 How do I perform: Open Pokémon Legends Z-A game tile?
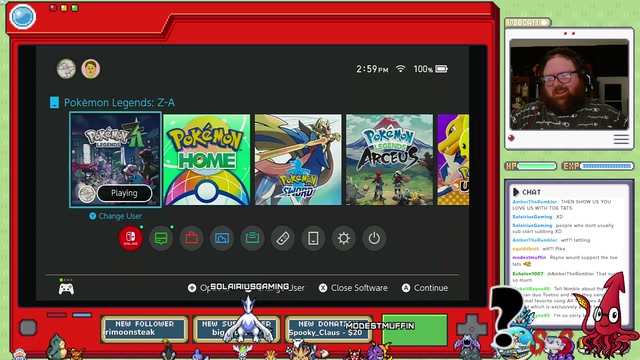click(x=116, y=160)
